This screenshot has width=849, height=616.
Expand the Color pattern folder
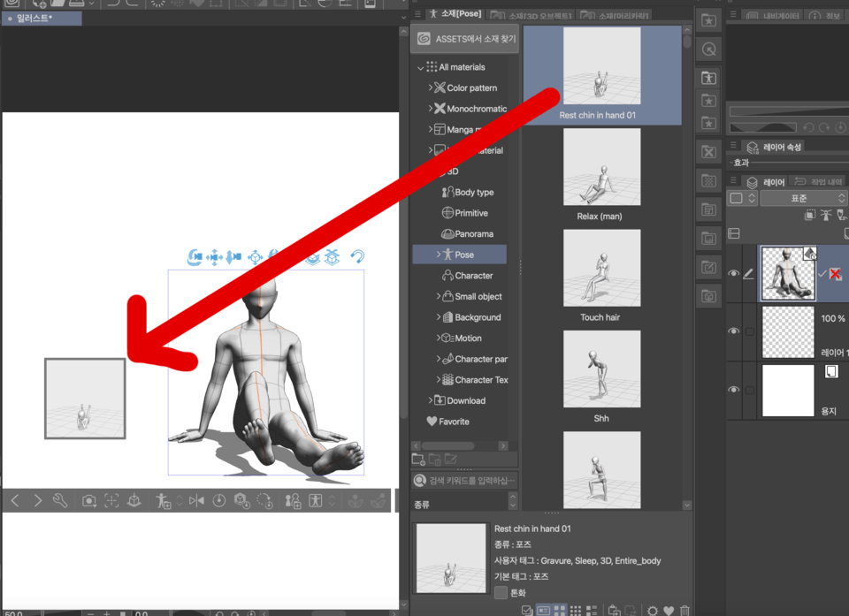[x=431, y=87]
